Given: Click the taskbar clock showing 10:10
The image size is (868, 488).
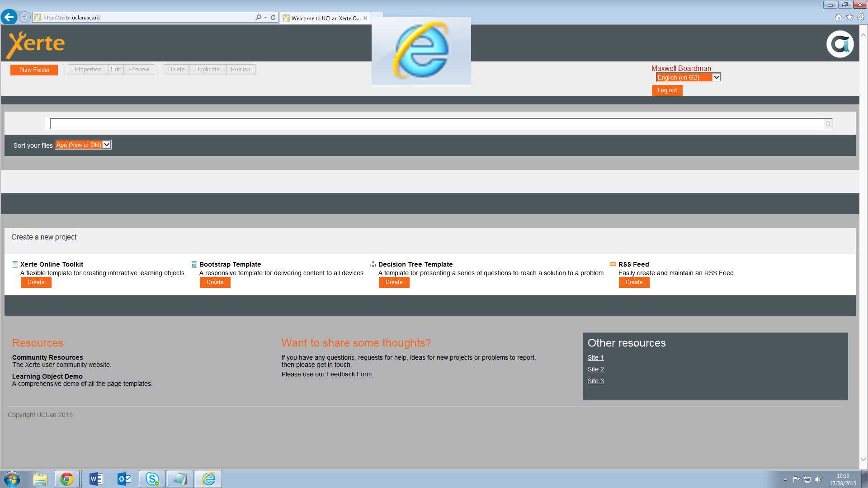Looking at the screenshot, I should pyautogui.click(x=843, y=479).
